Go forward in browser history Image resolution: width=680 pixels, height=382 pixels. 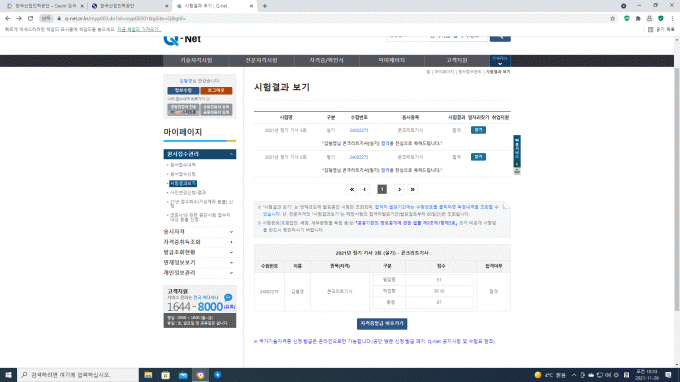pyautogui.click(x=19, y=19)
